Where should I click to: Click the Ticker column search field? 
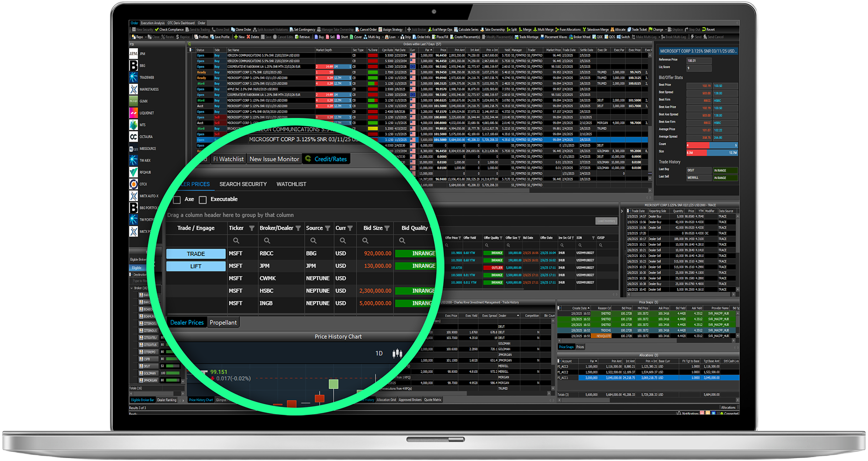tap(236, 240)
